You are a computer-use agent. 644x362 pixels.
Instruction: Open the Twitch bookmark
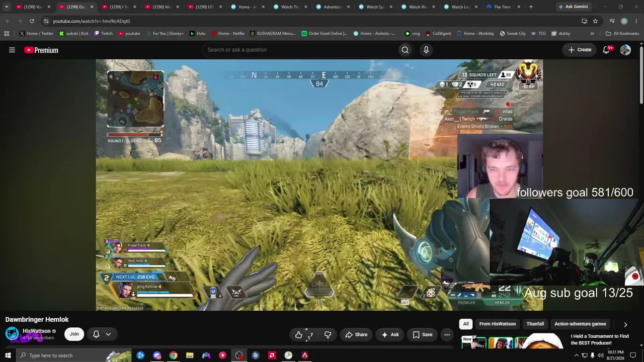click(104, 34)
